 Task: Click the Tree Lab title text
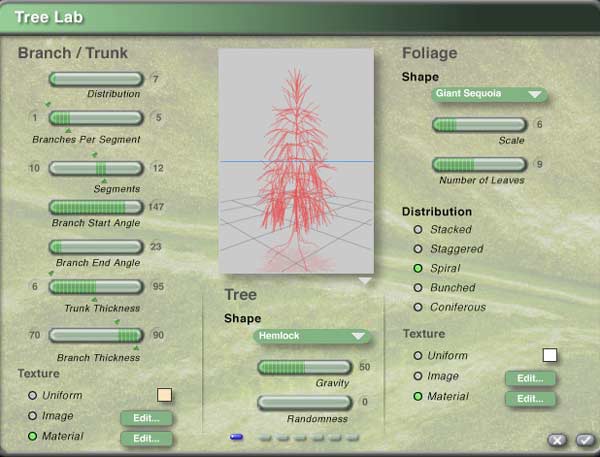(49, 17)
